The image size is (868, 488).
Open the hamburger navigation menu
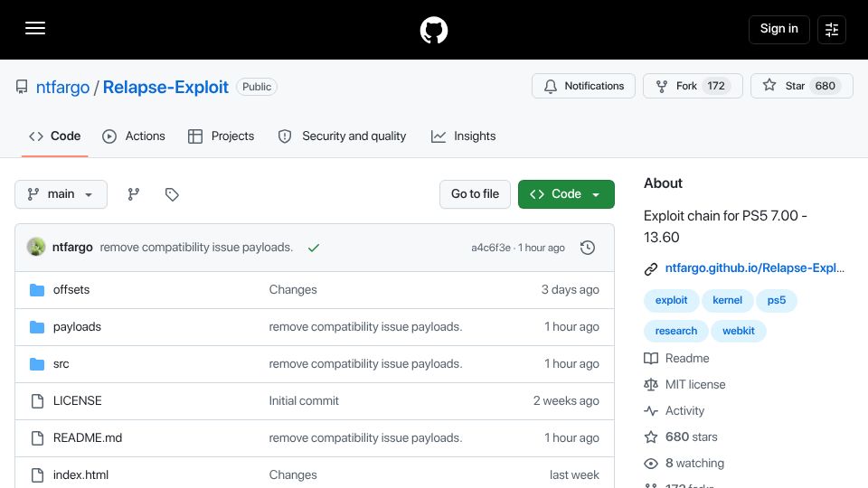[x=35, y=28]
